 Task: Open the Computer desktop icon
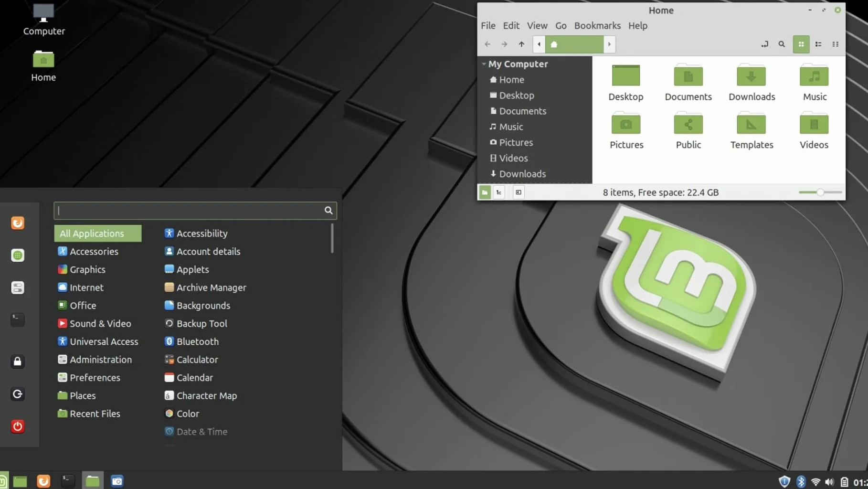pyautogui.click(x=44, y=20)
